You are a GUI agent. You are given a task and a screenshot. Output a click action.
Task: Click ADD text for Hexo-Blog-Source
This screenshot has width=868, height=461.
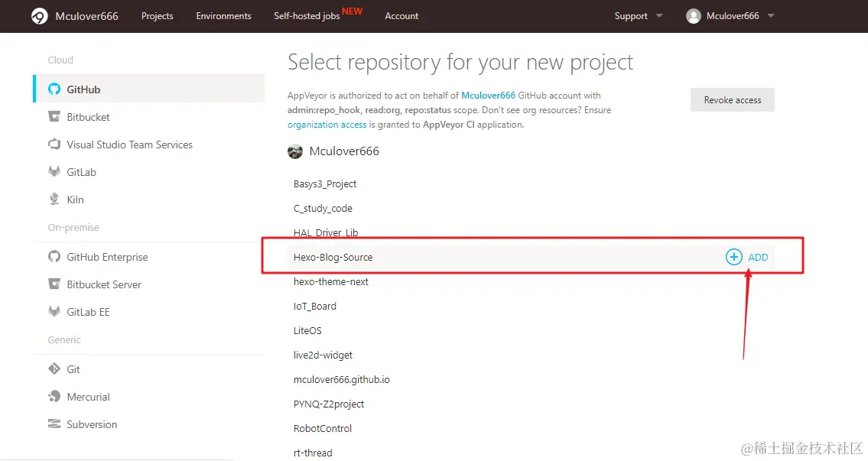click(758, 258)
